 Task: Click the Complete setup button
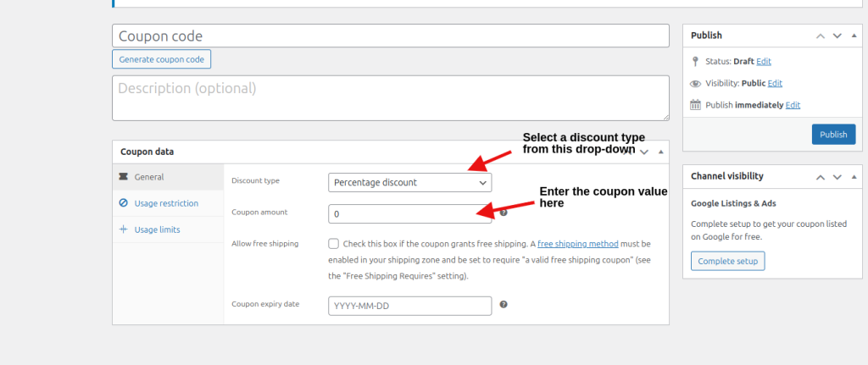[x=728, y=261]
